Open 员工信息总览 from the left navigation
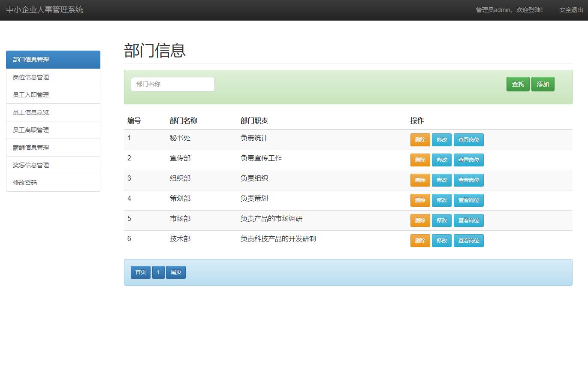Screen dimensions: 588x368 [30, 112]
